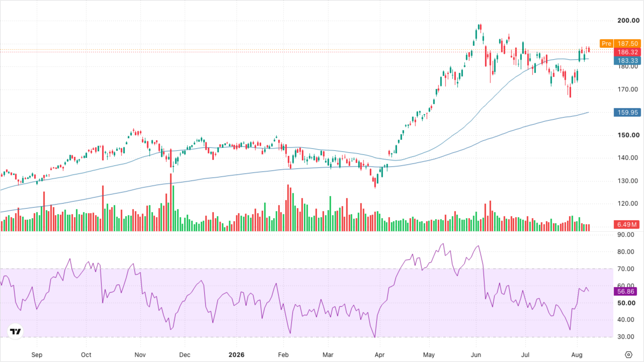Select the Sep marker on time axis

coord(37,355)
